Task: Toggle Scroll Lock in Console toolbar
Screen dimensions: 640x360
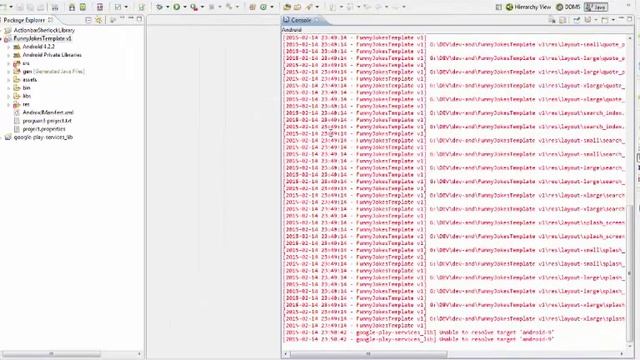Action: tap(562, 20)
